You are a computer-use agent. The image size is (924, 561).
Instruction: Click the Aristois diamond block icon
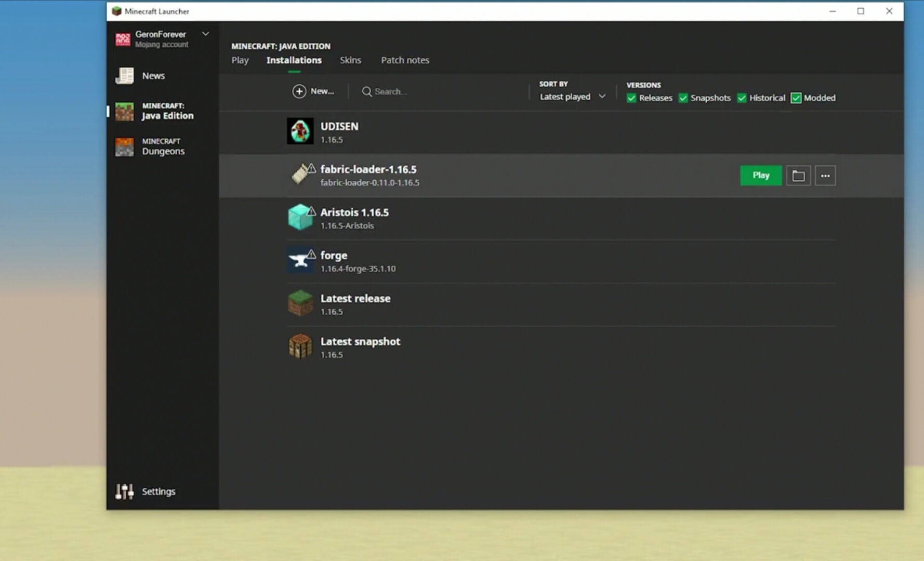(300, 217)
